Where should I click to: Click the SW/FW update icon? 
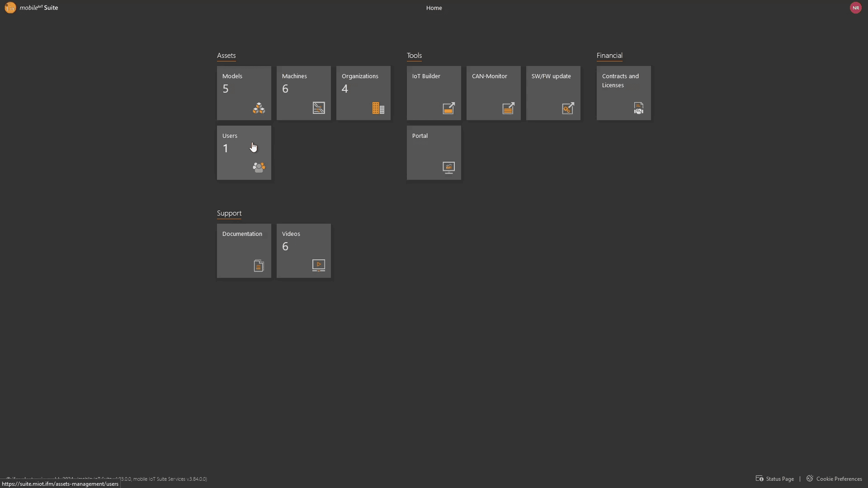[x=568, y=108]
